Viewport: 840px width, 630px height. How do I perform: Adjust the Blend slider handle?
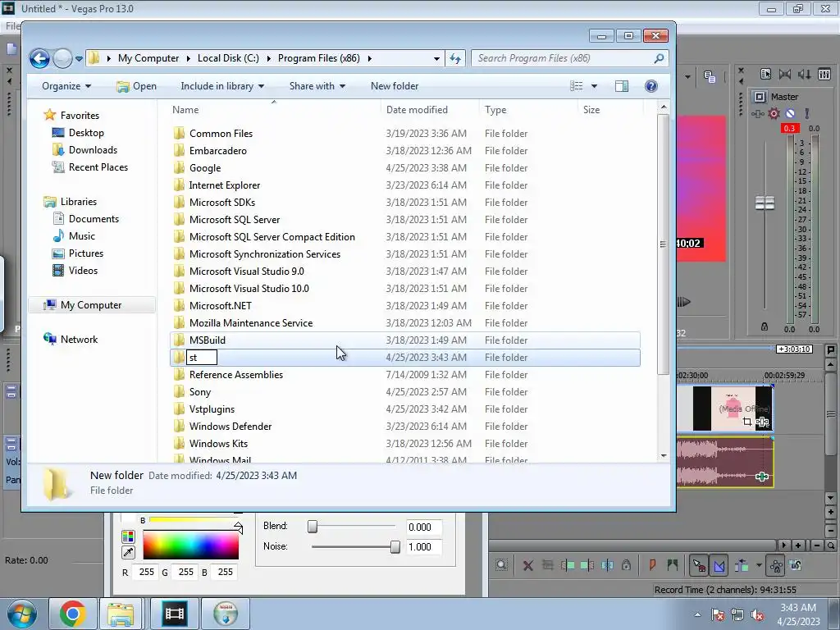click(x=313, y=527)
